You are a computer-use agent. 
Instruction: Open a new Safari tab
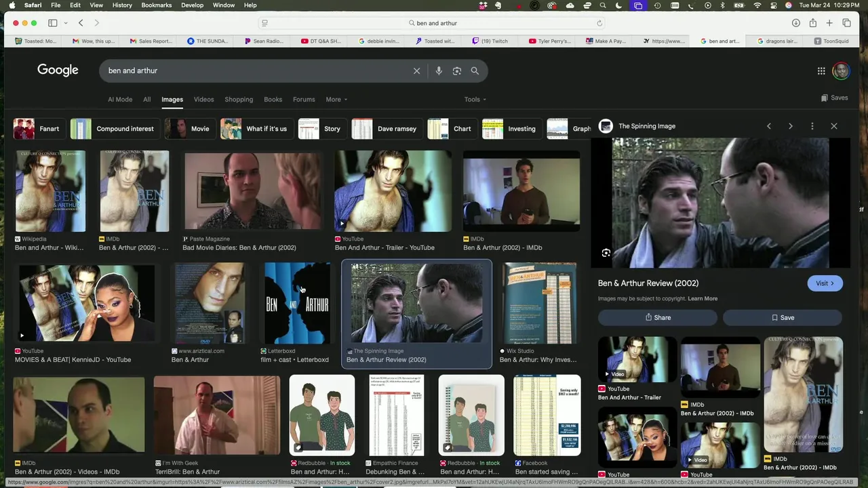(x=829, y=23)
